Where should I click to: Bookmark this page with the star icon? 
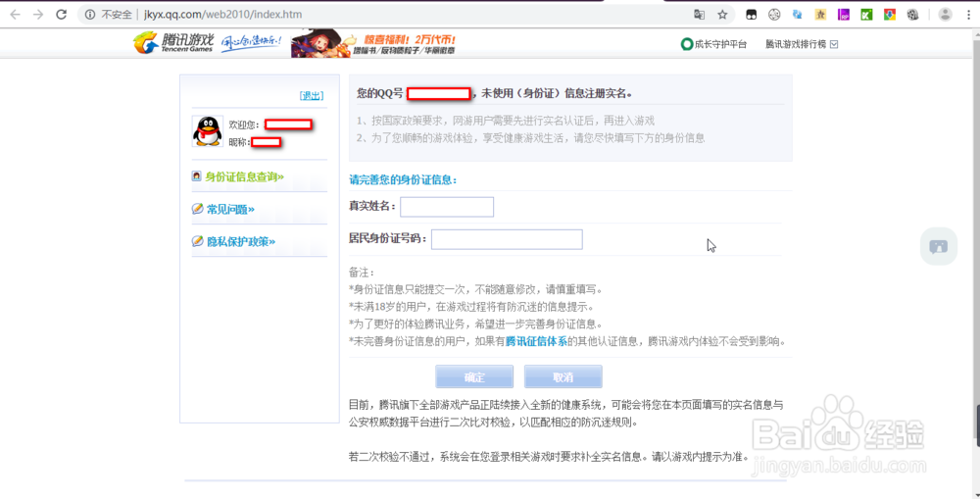[722, 15]
